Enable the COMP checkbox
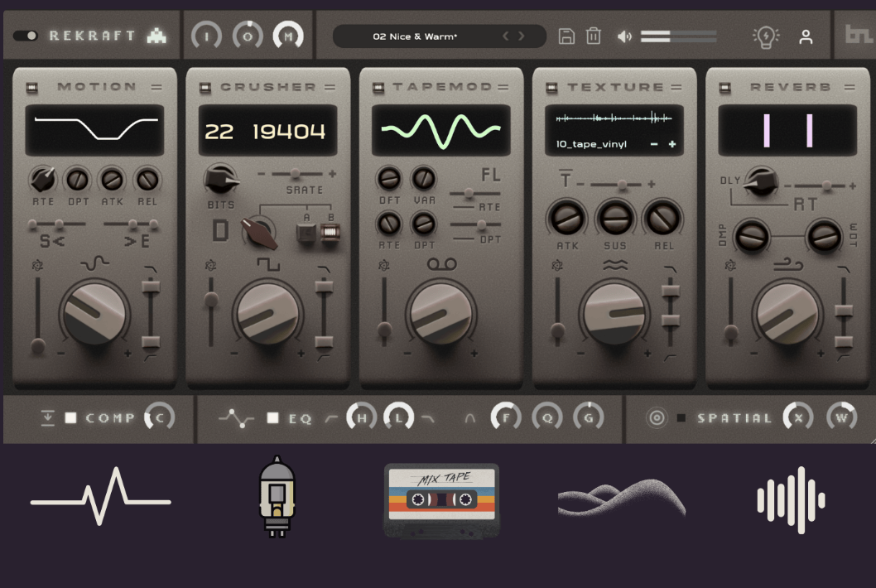Screen dimensions: 876x588 (71, 418)
